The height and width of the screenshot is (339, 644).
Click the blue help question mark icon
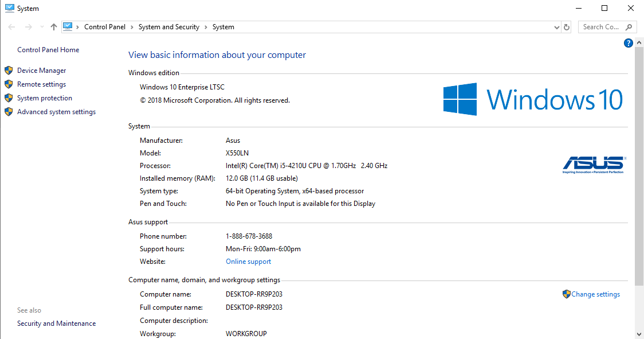point(629,43)
